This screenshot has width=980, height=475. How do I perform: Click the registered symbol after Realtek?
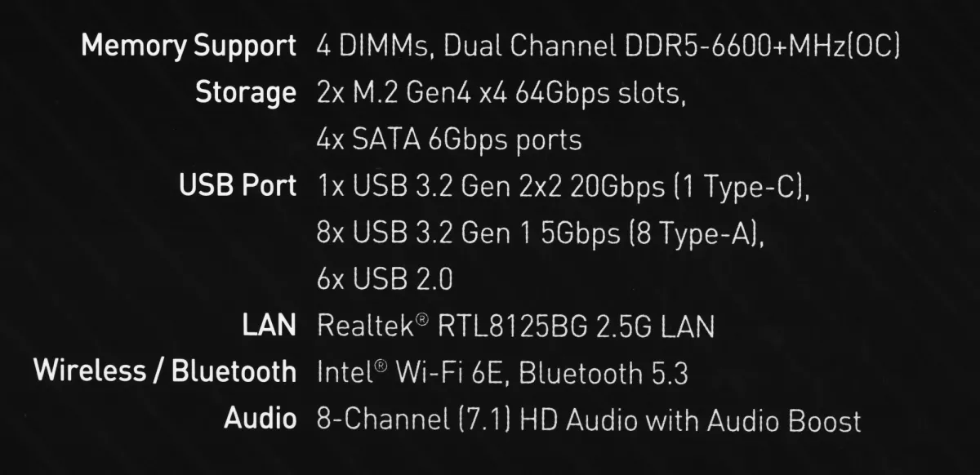tap(421, 321)
